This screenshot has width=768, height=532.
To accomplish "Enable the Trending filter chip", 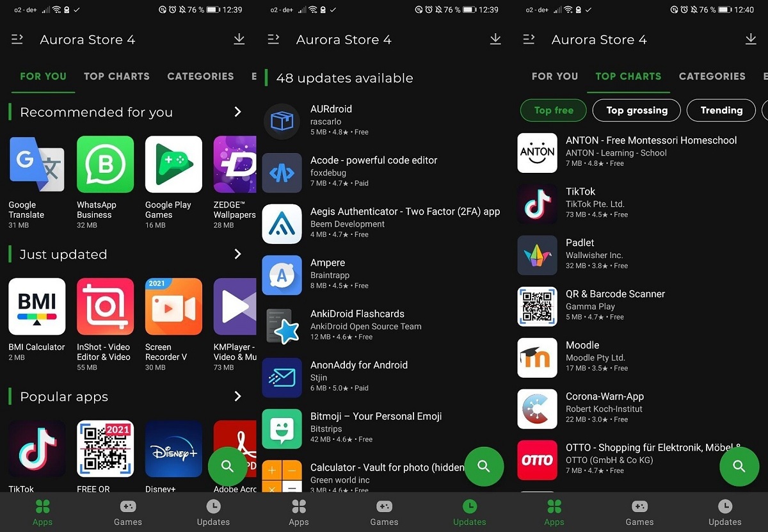I will point(721,110).
